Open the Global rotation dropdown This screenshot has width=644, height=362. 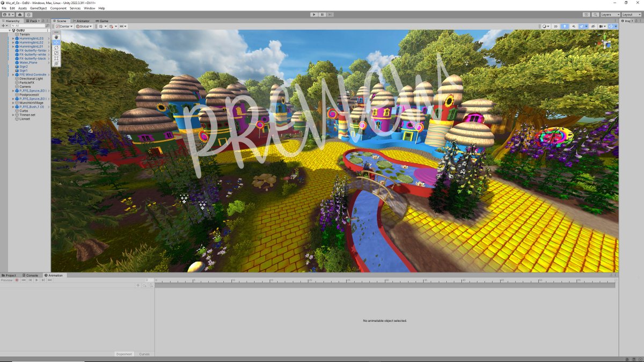(x=84, y=26)
